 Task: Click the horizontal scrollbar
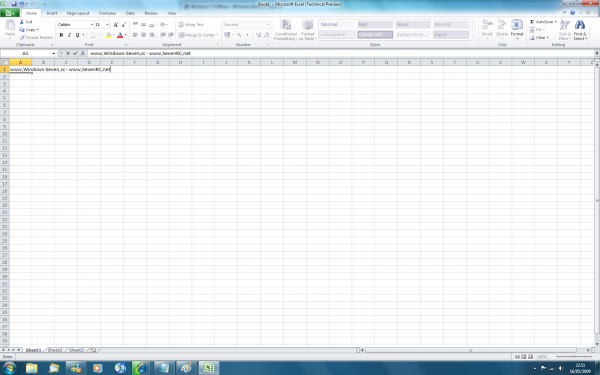coord(471,350)
